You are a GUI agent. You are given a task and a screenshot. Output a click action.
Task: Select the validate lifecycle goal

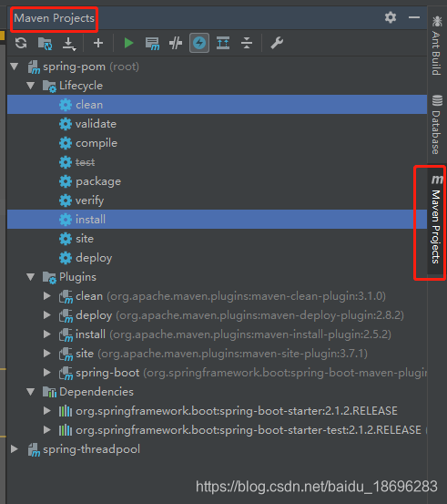point(217,124)
